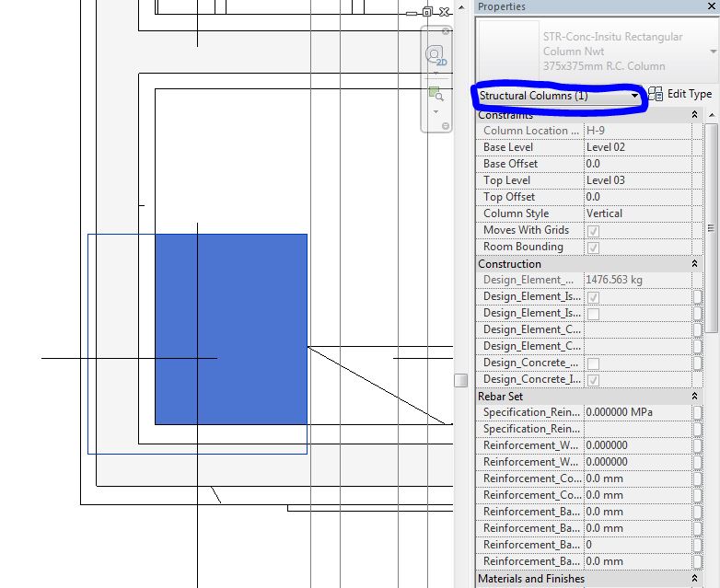Click the empty second Specification_Rein value field
This screenshot has width=720, height=588.
[x=637, y=429]
